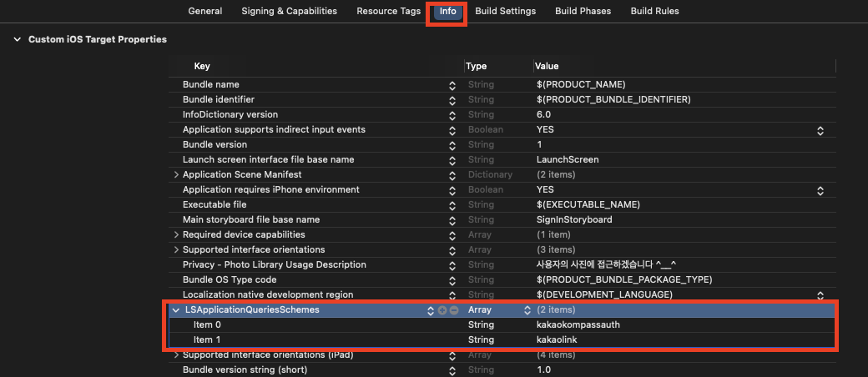This screenshot has height=377, width=868.
Task: Click the Value column header
Action: [547, 66]
